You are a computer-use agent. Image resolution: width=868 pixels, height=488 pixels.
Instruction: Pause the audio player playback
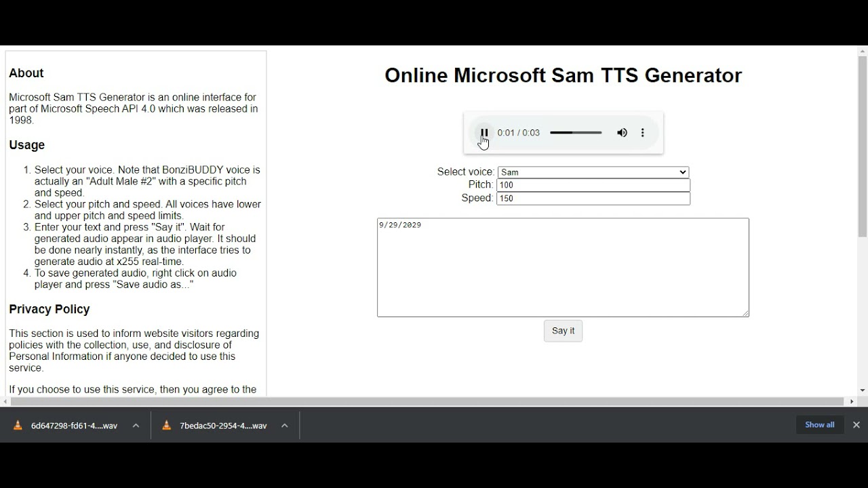pos(484,133)
